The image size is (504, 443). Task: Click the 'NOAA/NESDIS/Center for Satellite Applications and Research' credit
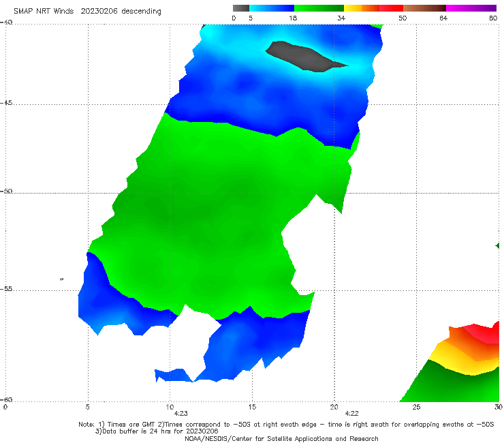281,439
